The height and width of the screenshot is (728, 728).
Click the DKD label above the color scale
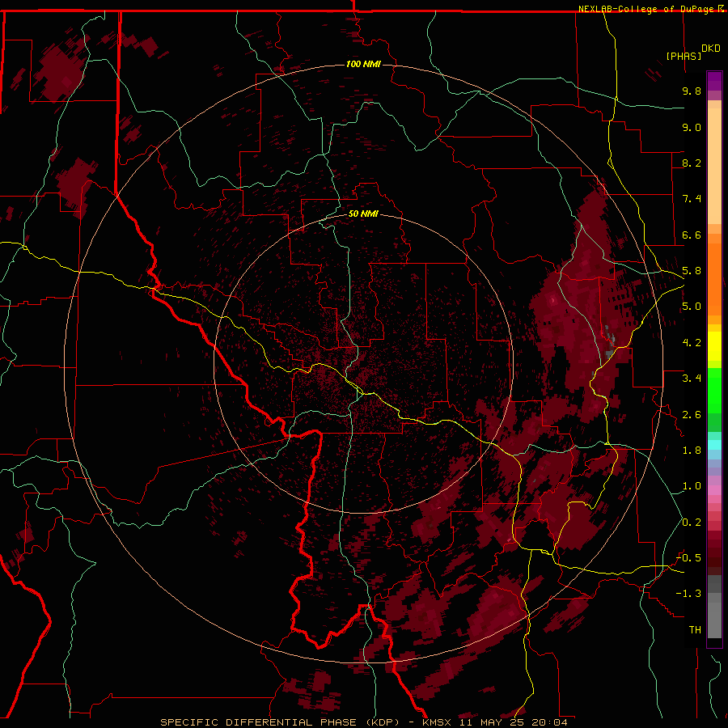tap(711, 49)
